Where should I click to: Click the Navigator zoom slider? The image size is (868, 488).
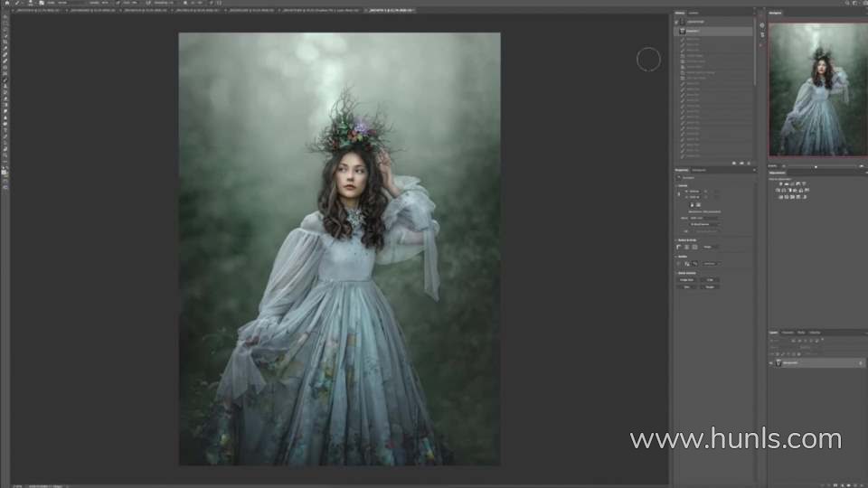tap(818, 166)
